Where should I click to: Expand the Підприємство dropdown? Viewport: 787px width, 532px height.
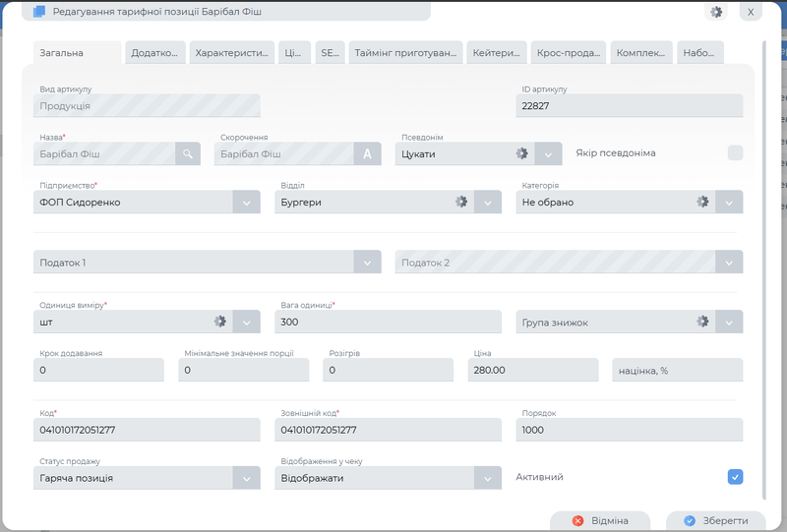click(x=246, y=202)
